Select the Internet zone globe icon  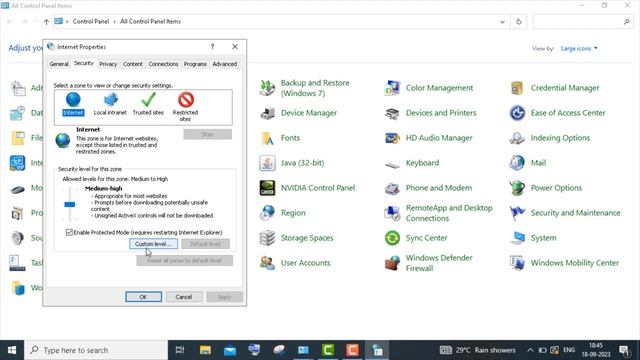pos(73,100)
